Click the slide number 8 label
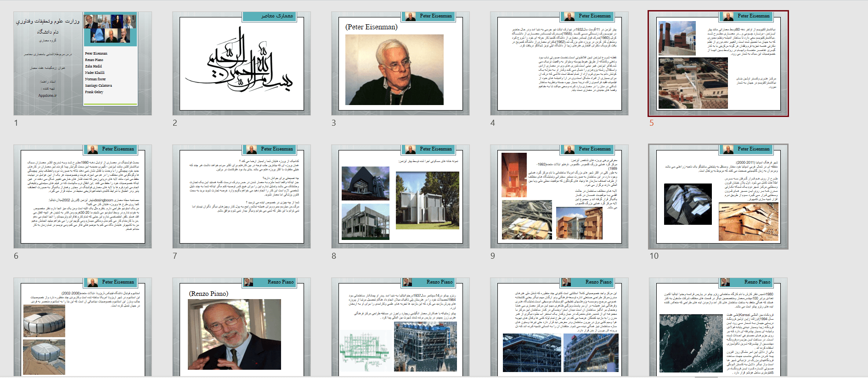 pyautogui.click(x=334, y=256)
